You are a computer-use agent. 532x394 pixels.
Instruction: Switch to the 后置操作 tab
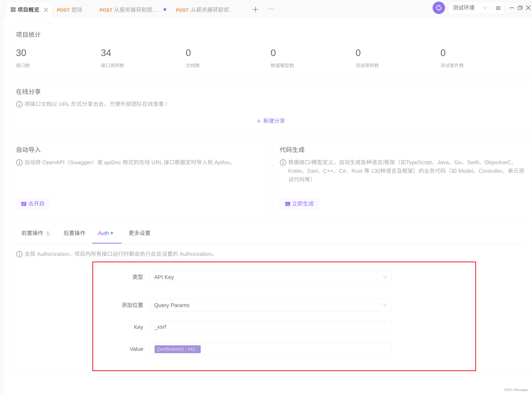coord(74,233)
